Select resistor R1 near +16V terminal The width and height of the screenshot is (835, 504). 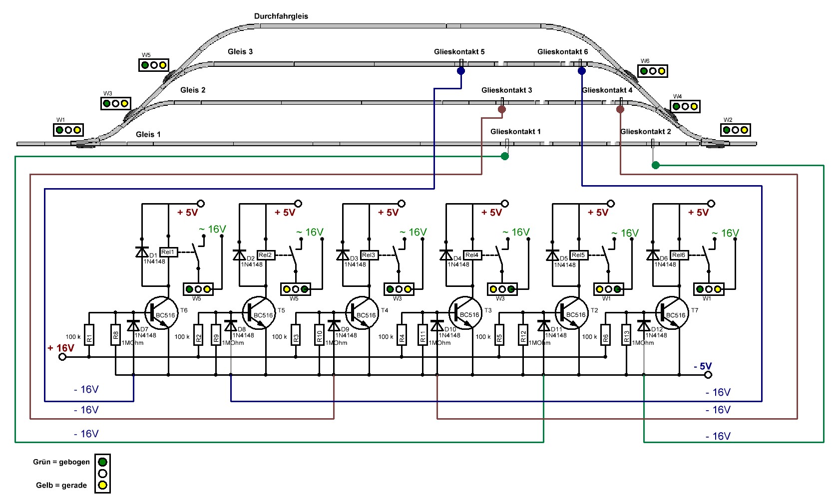pyautogui.click(x=89, y=334)
